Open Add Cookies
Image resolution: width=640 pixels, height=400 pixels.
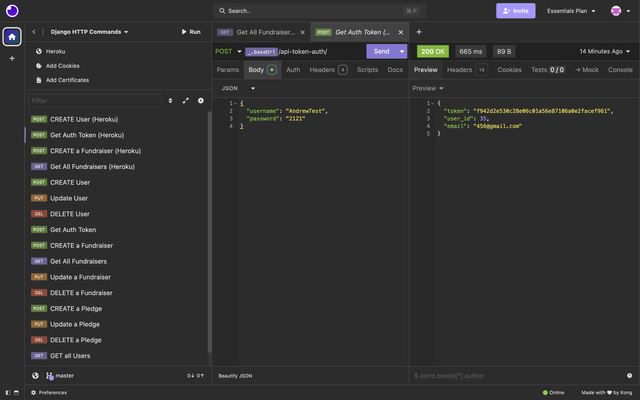coord(58,66)
